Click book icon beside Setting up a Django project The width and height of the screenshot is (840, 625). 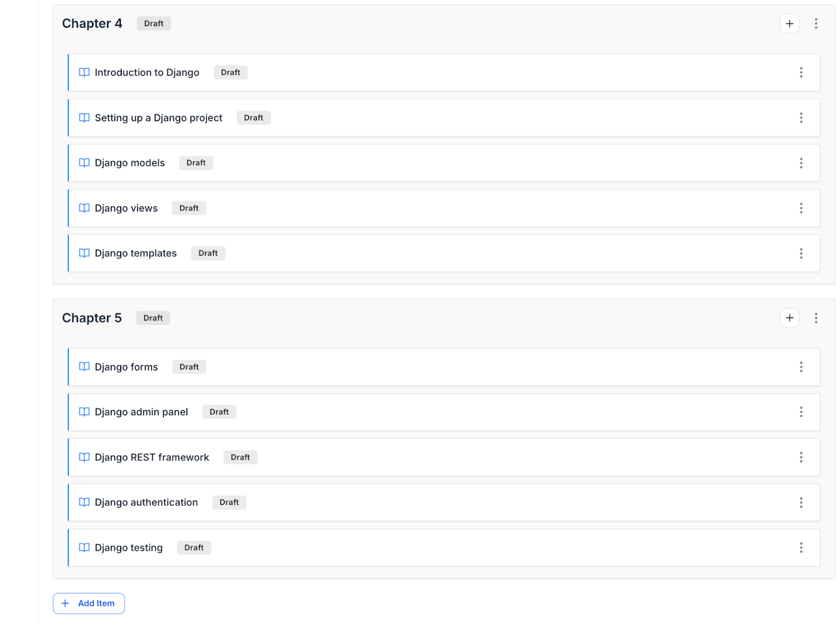pyautogui.click(x=84, y=118)
